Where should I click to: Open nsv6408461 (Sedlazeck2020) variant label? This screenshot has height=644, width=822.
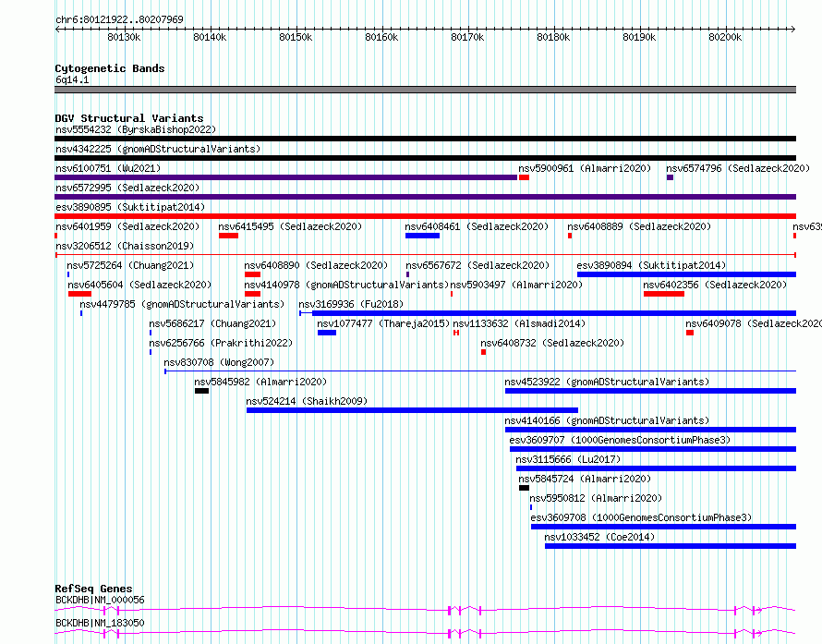[477, 226]
